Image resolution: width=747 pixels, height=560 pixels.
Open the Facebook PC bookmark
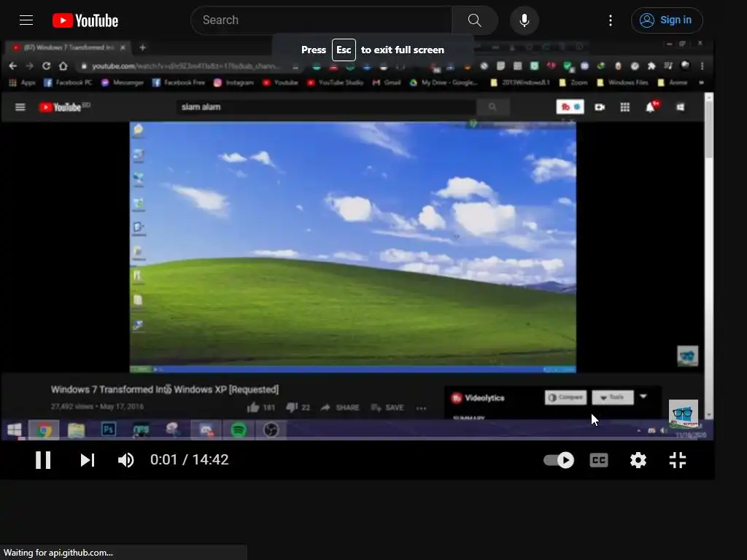pos(68,82)
